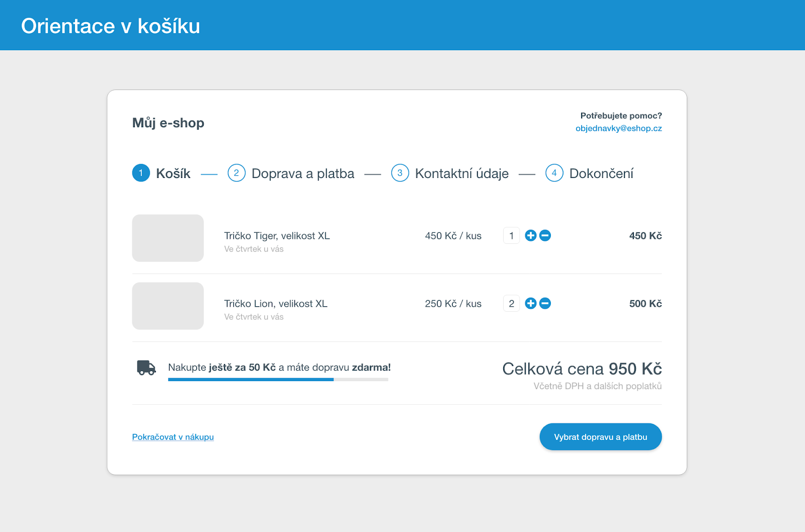
Task: Open the Tričko Tiger product thumbnail
Action: click(x=168, y=238)
